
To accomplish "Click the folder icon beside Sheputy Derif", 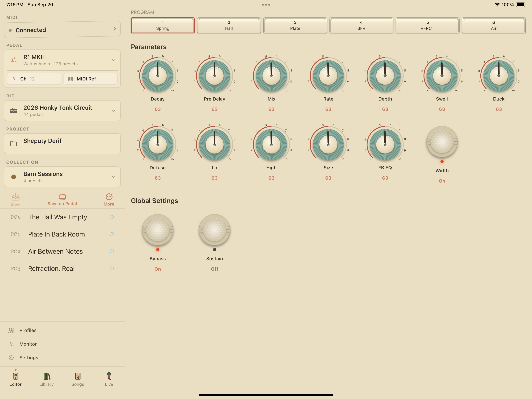I will [14, 144].
